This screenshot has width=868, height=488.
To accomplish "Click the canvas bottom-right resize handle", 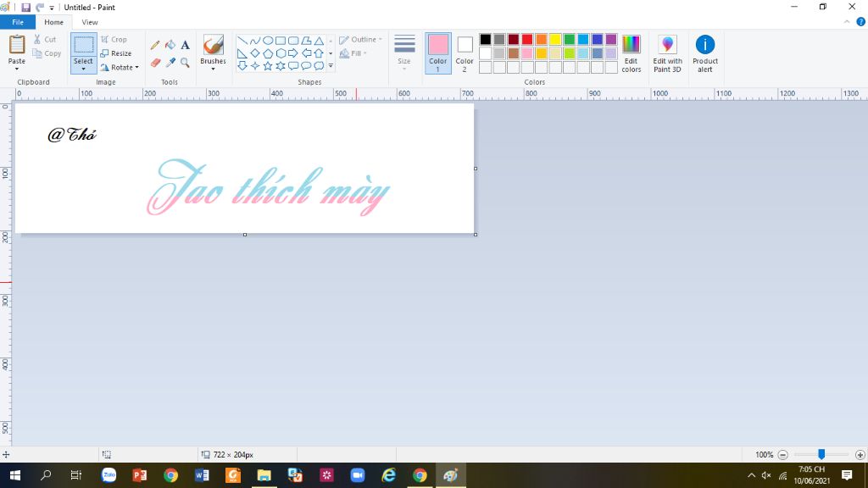I will [x=476, y=235].
